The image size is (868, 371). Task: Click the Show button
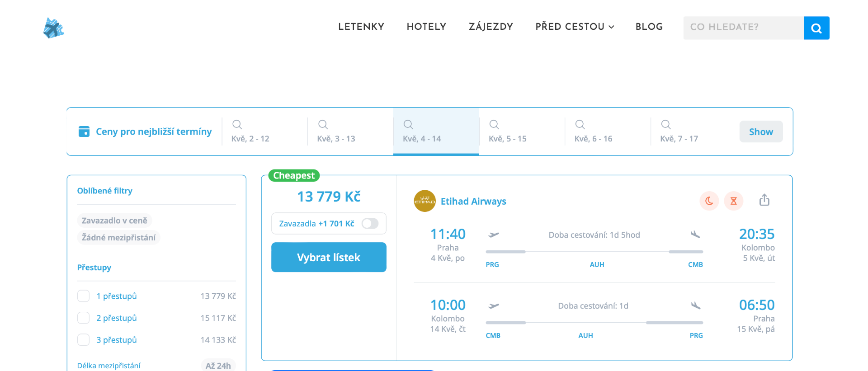tap(761, 131)
